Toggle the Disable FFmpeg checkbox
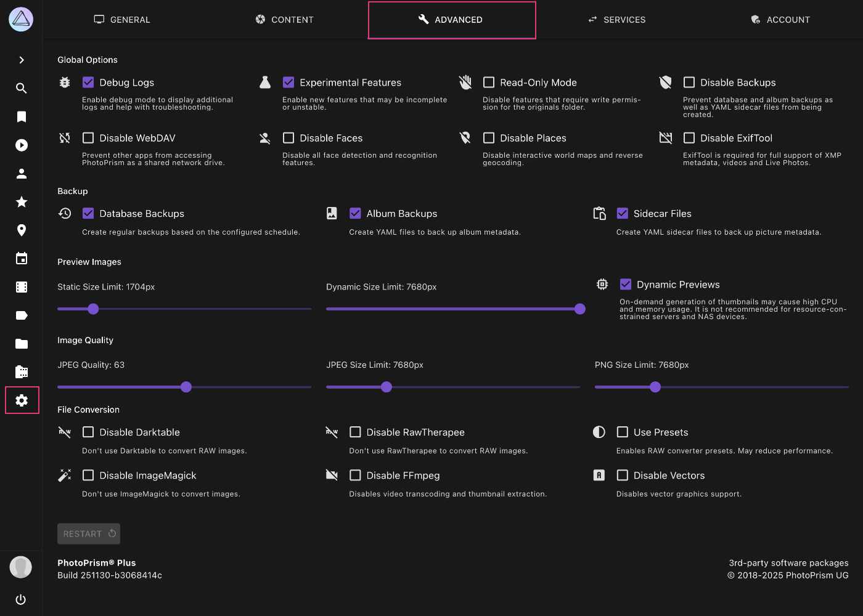This screenshot has width=863, height=616. point(355,476)
